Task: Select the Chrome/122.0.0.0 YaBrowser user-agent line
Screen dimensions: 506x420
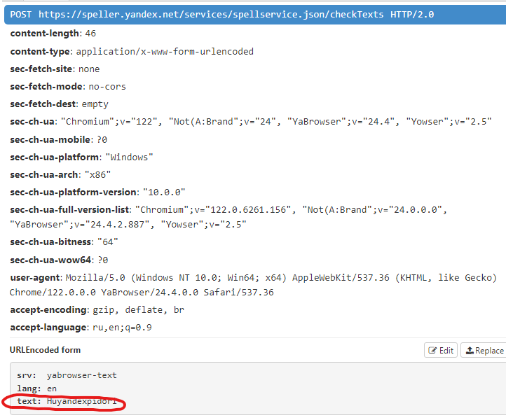Action: [x=142, y=293]
